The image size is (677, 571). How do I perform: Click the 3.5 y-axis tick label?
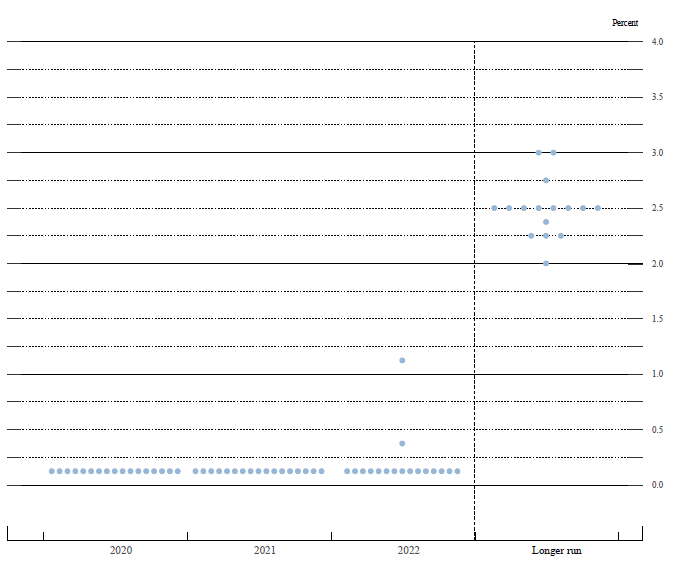click(657, 97)
